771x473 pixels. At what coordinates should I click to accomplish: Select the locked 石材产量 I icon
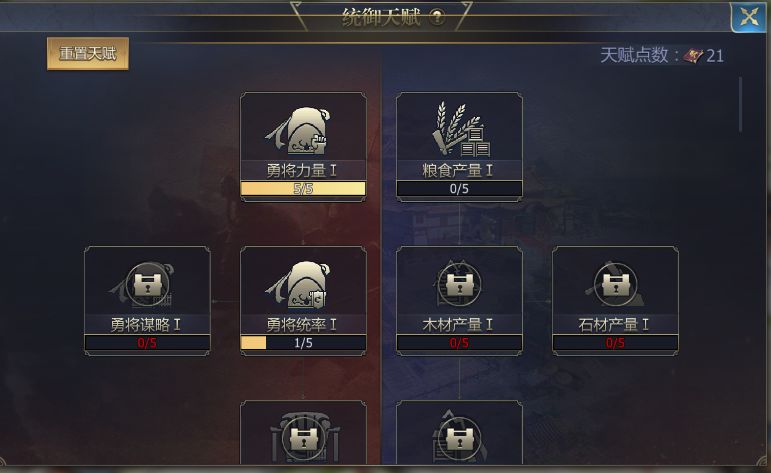pyautogui.click(x=615, y=284)
